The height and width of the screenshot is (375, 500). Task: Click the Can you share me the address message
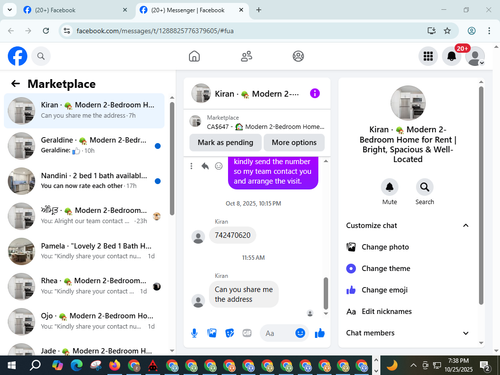point(244,294)
